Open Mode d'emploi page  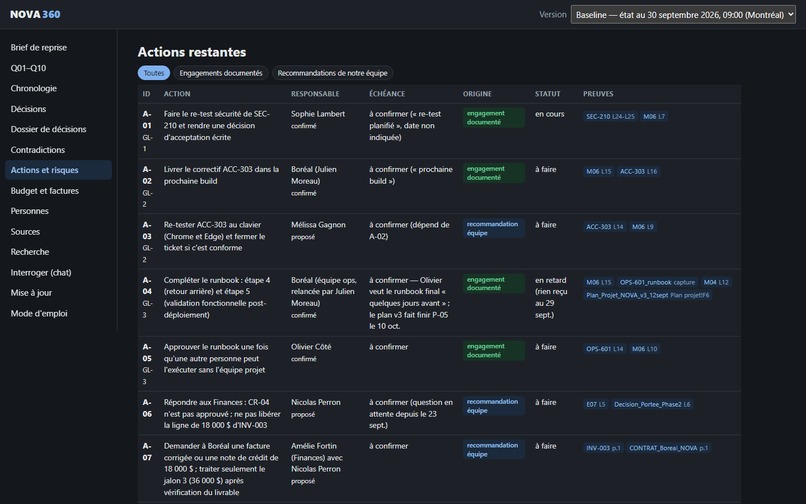(59, 313)
